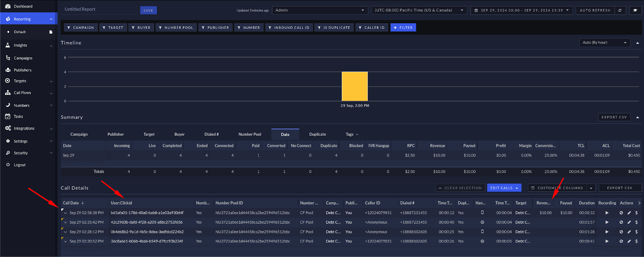Click the pencil edit icon on the 02:28:12 PM call
This screenshot has height=257, width=644.
629,232
